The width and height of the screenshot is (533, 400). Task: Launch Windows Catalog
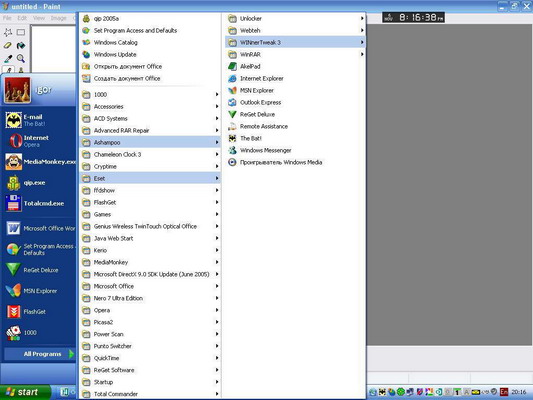[x=150, y=42]
